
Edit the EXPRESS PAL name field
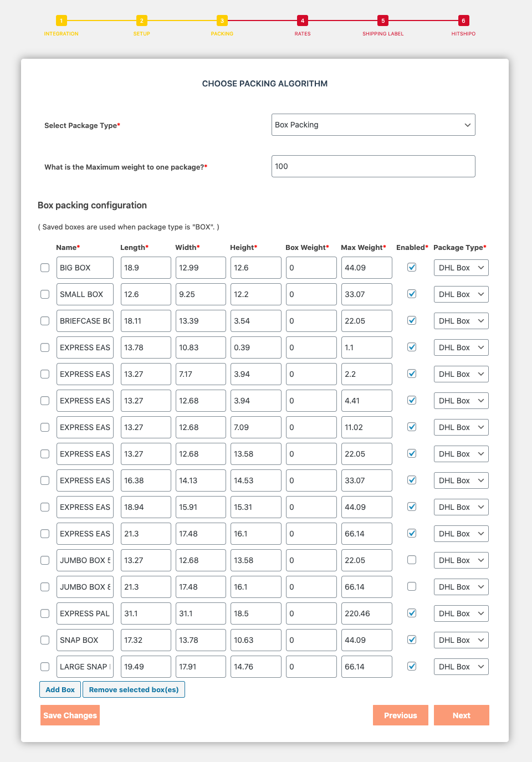click(85, 613)
